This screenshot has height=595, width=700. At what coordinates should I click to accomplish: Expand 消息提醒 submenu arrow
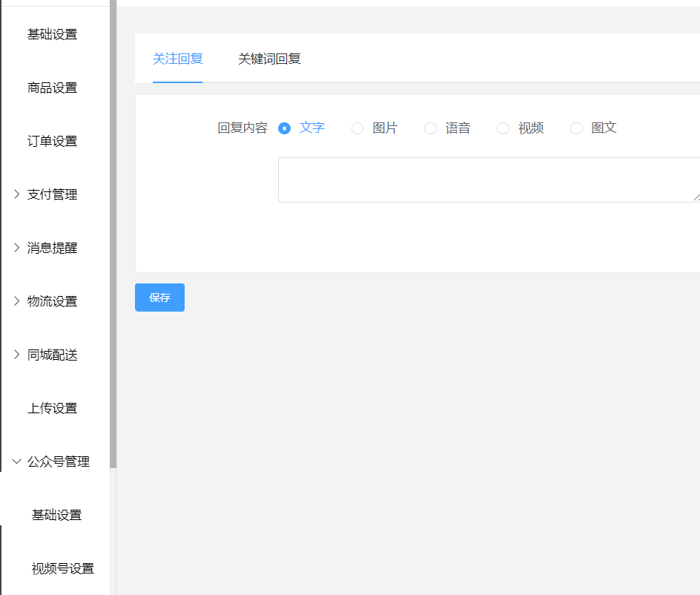(16, 248)
